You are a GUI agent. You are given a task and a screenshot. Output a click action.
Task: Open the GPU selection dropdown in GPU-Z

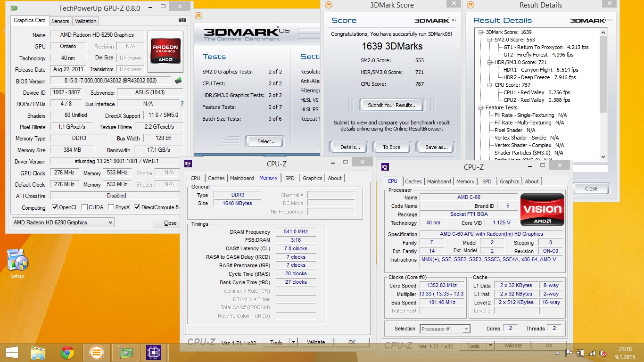(x=63, y=222)
